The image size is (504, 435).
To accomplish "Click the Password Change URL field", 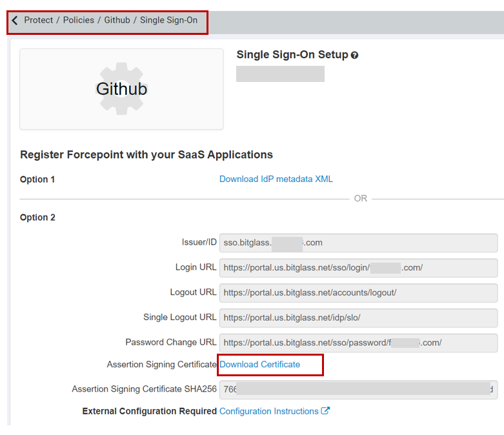I will [358, 343].
